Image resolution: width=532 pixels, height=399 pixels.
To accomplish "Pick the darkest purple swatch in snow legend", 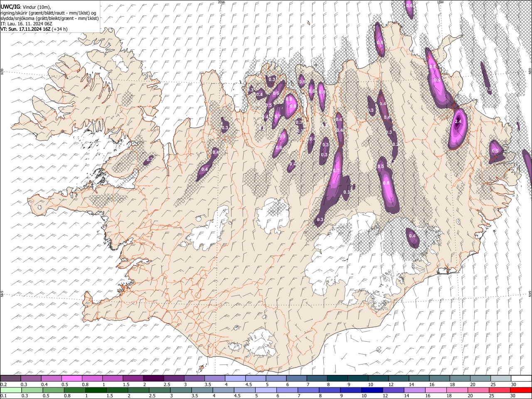I will [153, 379].
